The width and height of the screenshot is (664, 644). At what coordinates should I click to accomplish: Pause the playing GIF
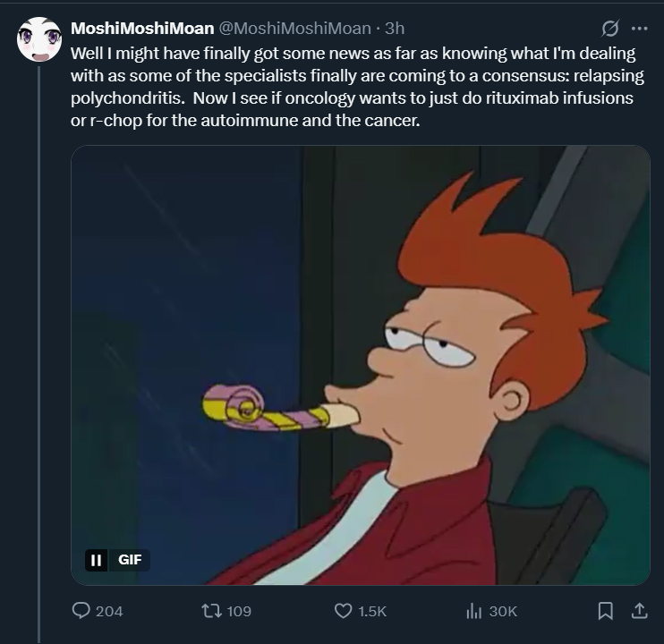[96, 560]
